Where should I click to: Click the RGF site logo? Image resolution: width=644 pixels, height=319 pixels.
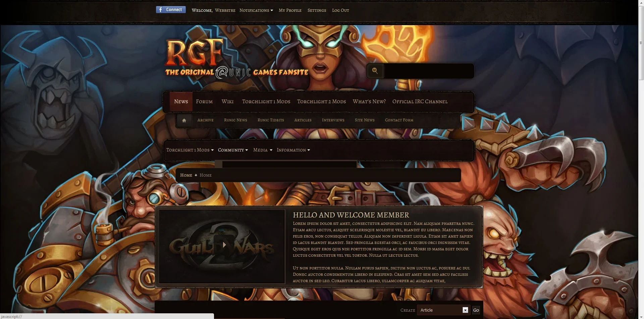[x=236, y=59]
